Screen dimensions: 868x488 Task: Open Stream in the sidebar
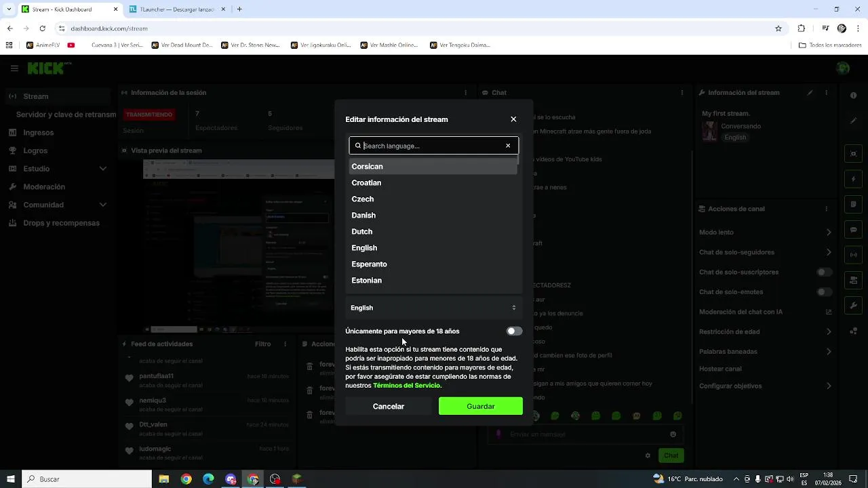pyautogui.click(x=58, y=96)
